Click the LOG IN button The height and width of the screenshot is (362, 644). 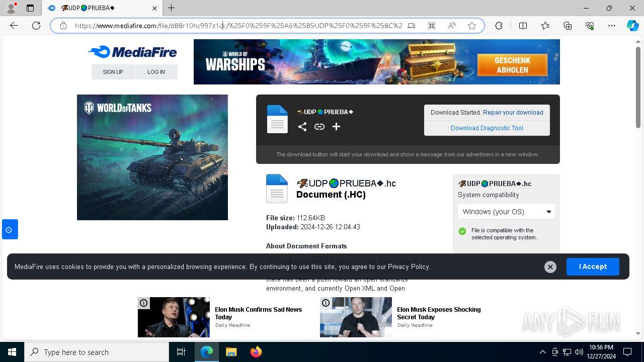pyautogui.click(x=156, y=72)
